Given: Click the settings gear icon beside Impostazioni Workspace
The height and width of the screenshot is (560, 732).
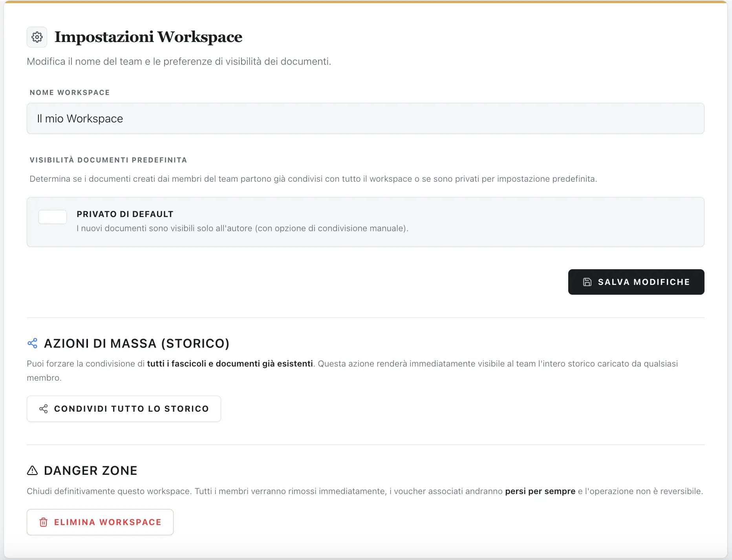Looking at the screenshot, I should tap(37, 37).
